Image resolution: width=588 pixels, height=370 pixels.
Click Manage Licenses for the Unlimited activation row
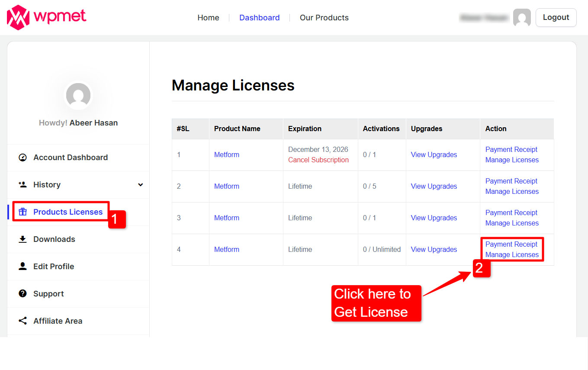pos(512,254)
